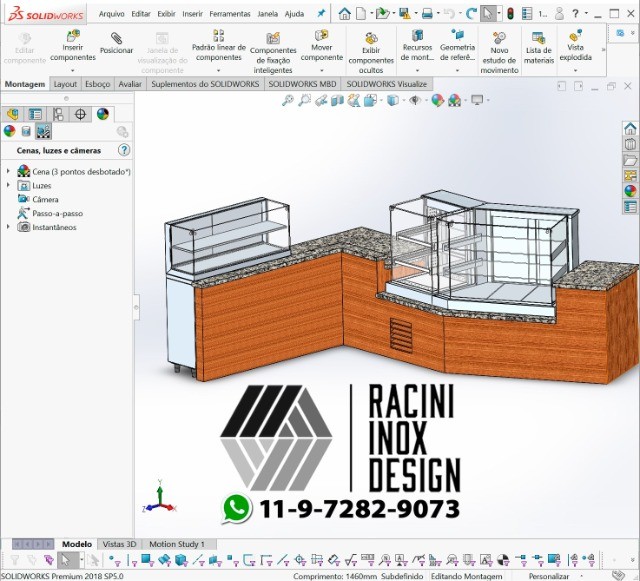
Task: Open file properties options icon
Action: coord(527,14)
